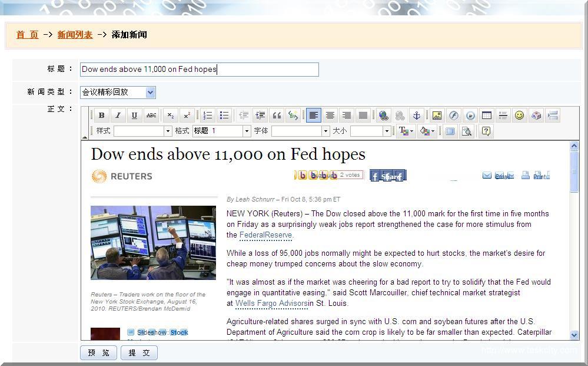Screen dimensions: 588x366
Task: Toggle italic formatting button
Action: click(118, 116)
